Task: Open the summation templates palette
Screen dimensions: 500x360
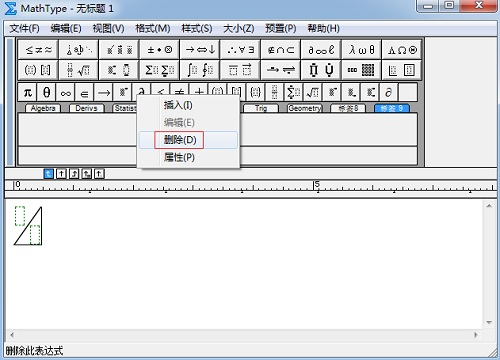Action: coord(160,70)
